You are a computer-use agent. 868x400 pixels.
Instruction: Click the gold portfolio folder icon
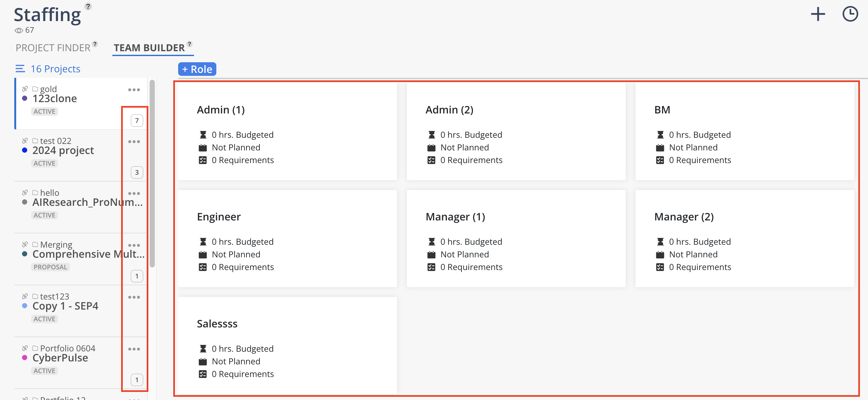pyautogui.click(x=35, y=89)
